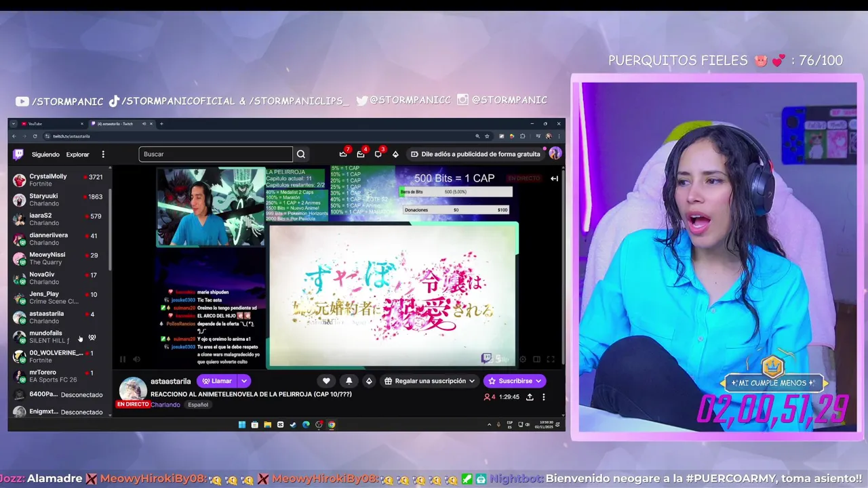868x488 pixels.
Task: Click the Twitch Clip icon on video
Action: 486,359
